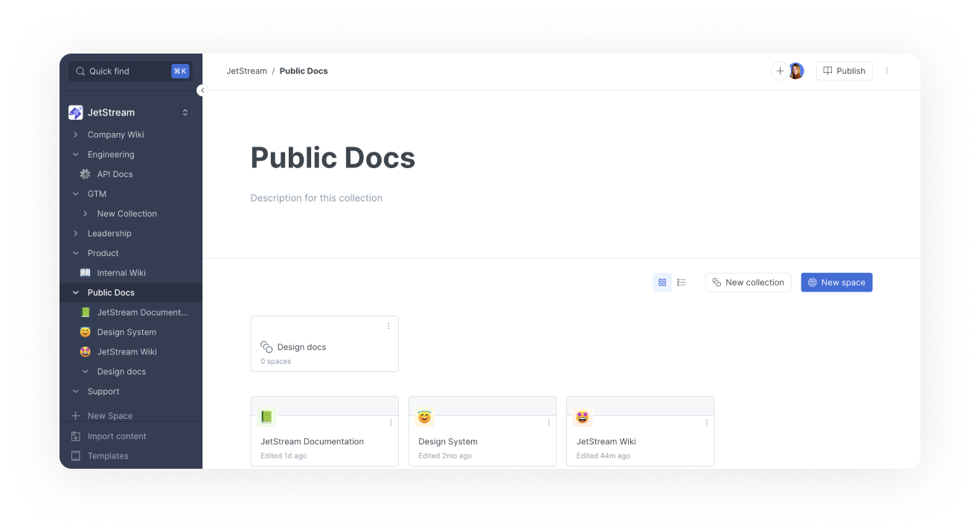Expand the Leadership section
Screen dimensions: 980x529
[76, 234]
